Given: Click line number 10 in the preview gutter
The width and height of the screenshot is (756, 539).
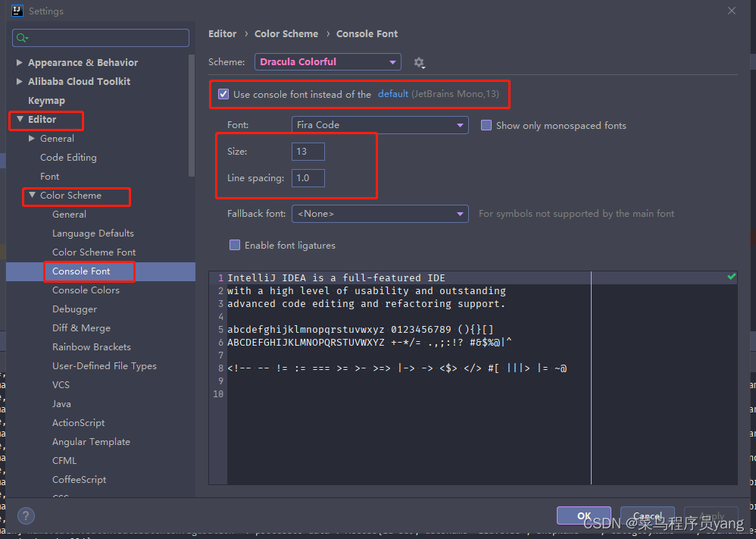Looking at the screenshot, I should (x=218, y=393).
